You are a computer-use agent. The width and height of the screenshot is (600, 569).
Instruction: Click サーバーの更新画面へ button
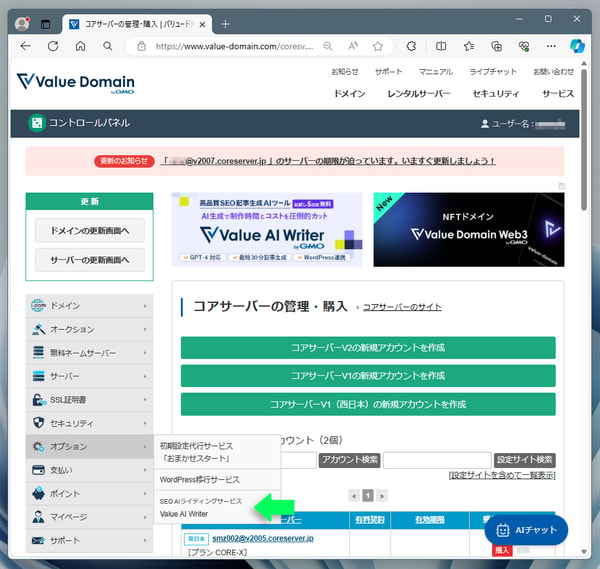coord(90,260)
